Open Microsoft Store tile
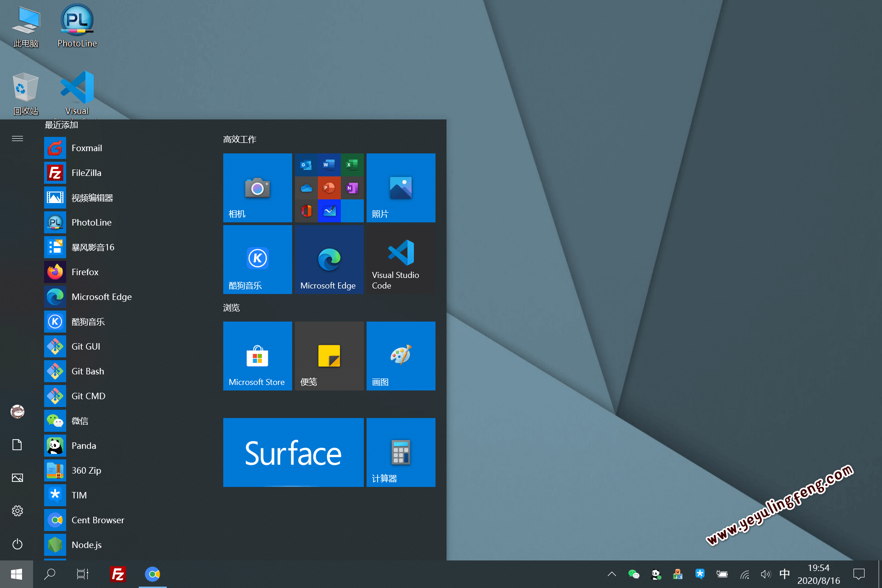882x588 pixels. click(257, 356)
